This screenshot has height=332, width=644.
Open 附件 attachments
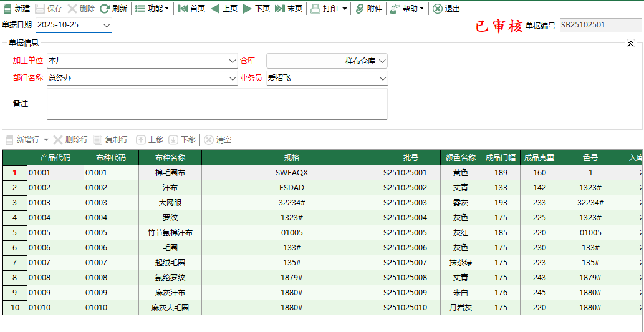(x=368, y=9)
